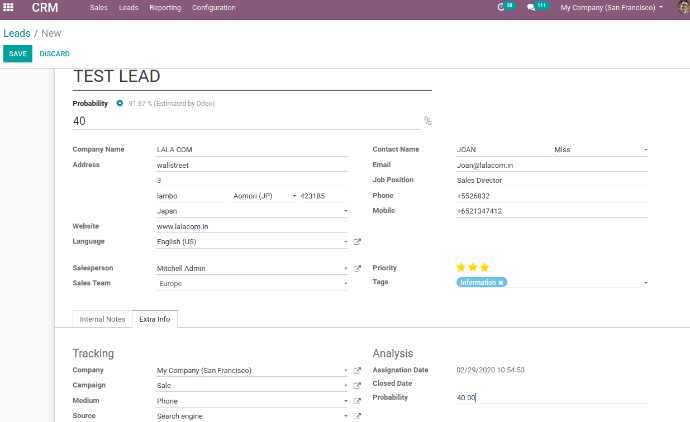Click the probability gear icon
Screen dimensions: 690x422
pos(119,103)
